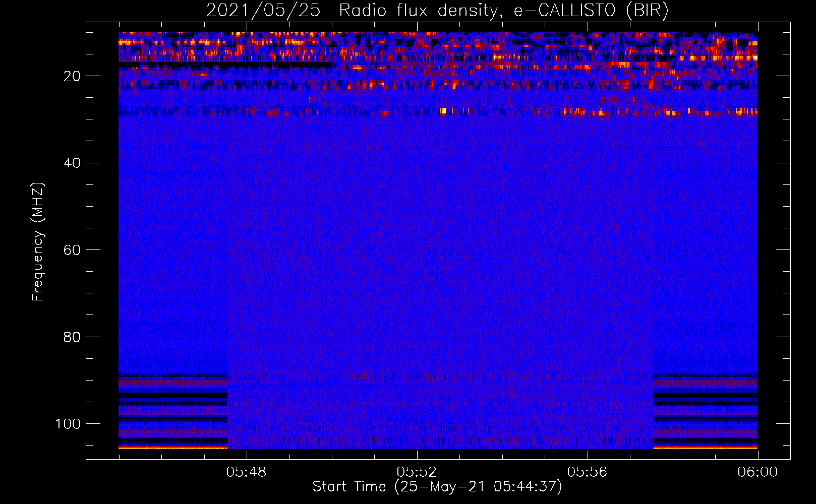Click the 'Frequency (MHZ)' y-axis label

38,241
